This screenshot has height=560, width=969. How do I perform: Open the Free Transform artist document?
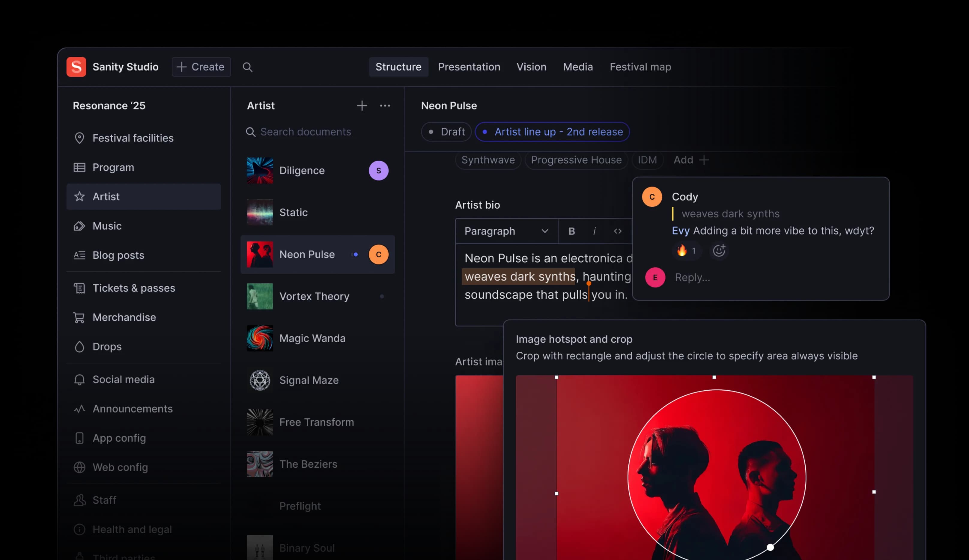coord(318,422)
